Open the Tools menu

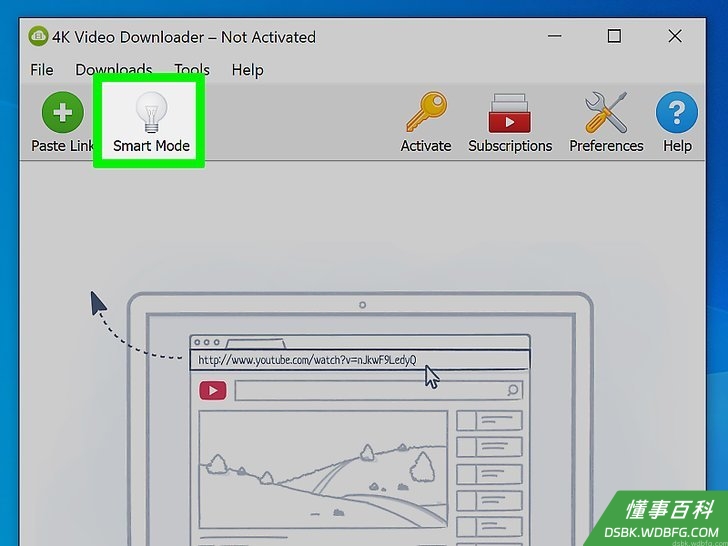click(x=192, y=70)
